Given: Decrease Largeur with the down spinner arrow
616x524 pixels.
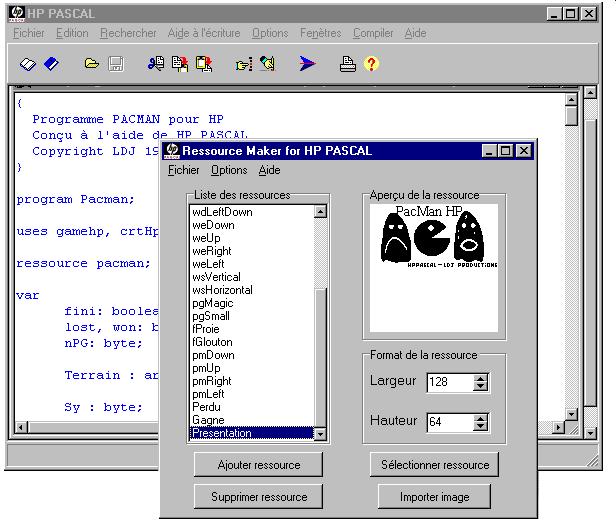Looking at the screenshot, I should 480,386.
